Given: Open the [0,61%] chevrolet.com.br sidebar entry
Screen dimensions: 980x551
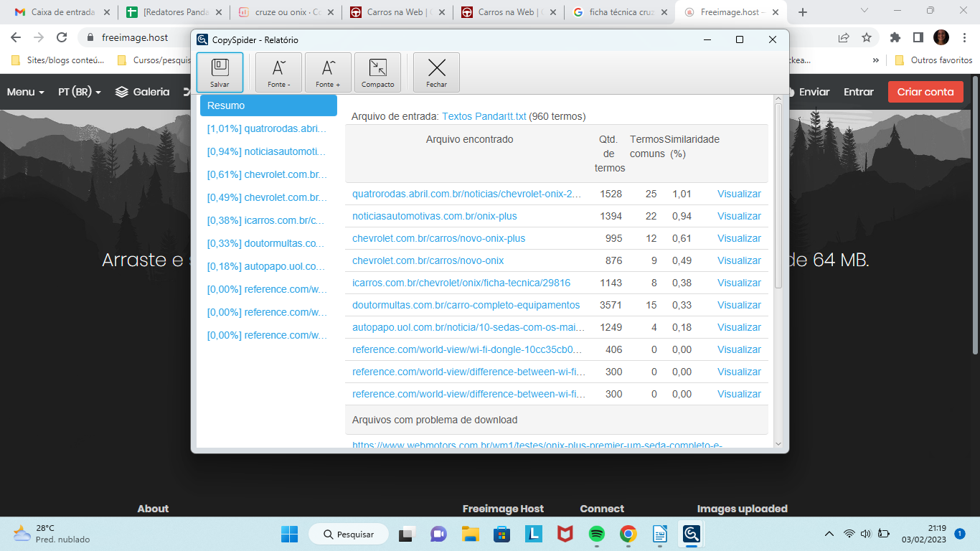Looking at the screenshot, I should [267, 174].
